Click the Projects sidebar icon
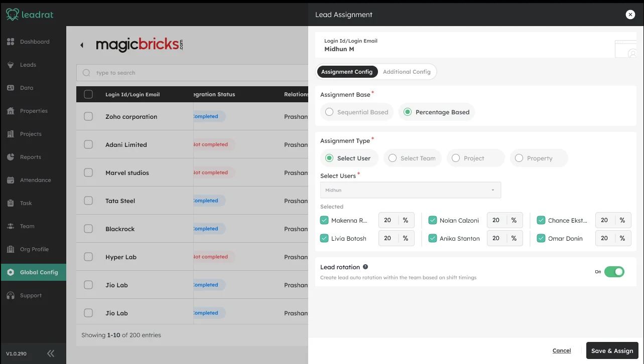The width and height of the screenshot is (644, 364). pos(11,134)
